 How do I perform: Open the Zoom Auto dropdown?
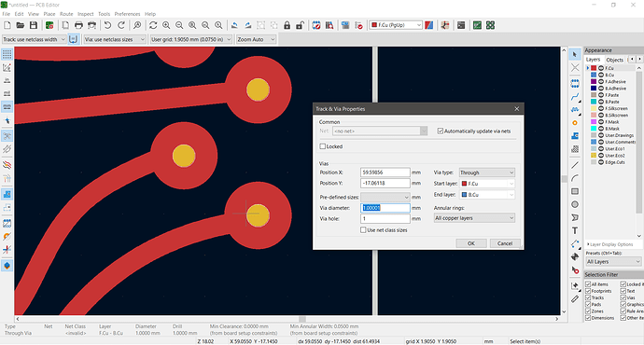point(257,39)
